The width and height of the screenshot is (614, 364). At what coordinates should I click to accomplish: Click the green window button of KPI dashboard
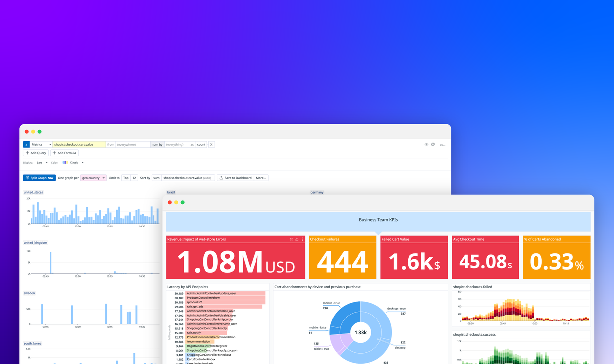tap(183, 202)
